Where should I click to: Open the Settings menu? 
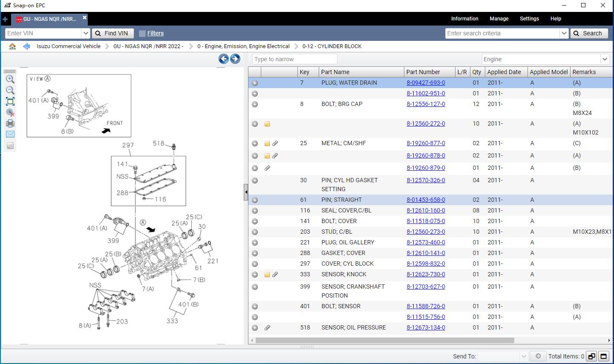(529, 19)
